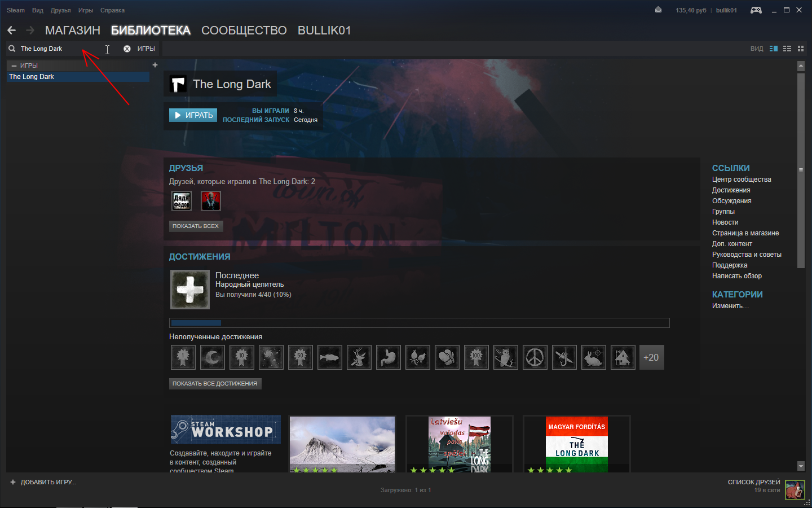Open the Справка menu
The image size is (812, 508).
tap(112, 10)
